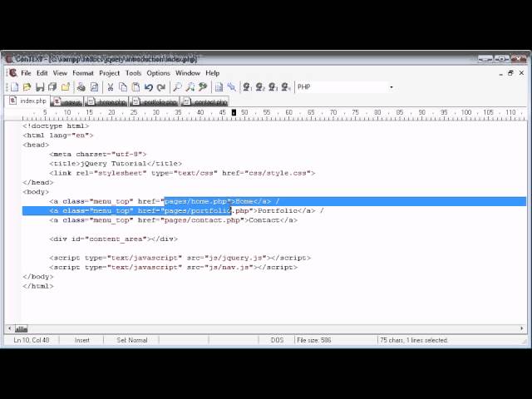The height and width of the screenshot is (399, 532).
Task: Click the New file toolbar icon
Action: (15, 87)
